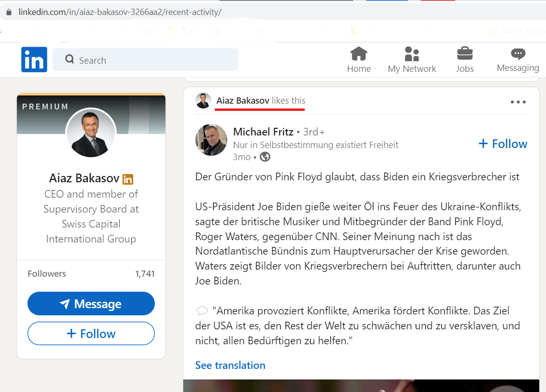Follow Aiaz Bakasov from sidebar card
Screen dimensions: 546x392
tap(91, 334)
